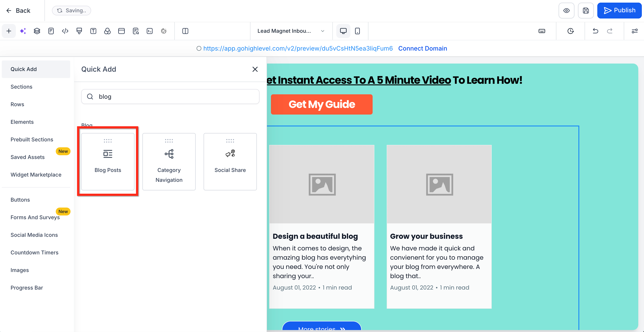This screenshot has width=644, height=332.
Task: Open the settings sliders icon
Action: click(635, 31)
